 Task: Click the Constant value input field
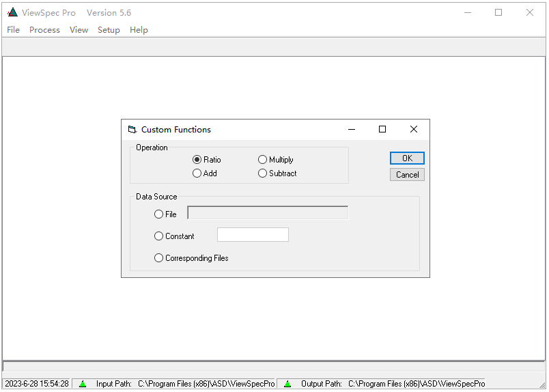coord(253,235)
